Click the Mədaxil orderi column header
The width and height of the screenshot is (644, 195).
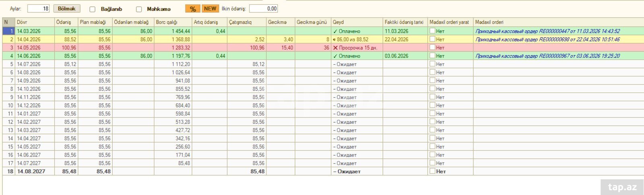tap(559, 22)
